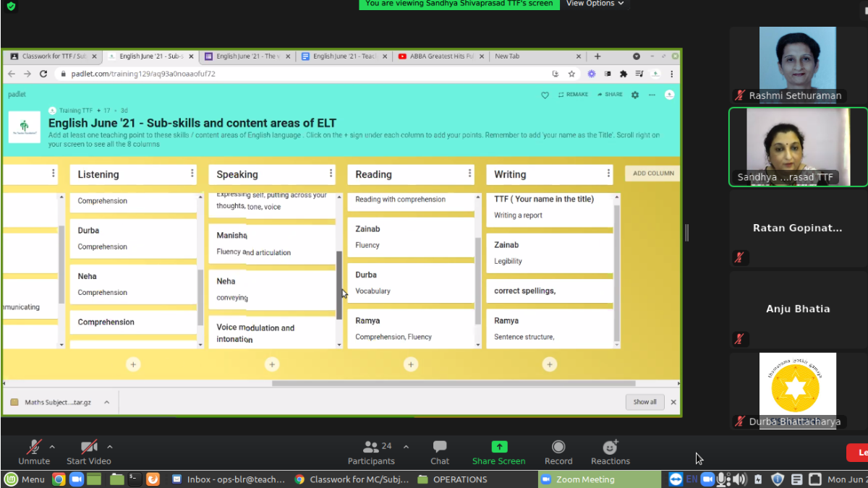868x488 pixels.
Task: Expand the Writing column three-dot menu
Action: [x=609, y=174]
